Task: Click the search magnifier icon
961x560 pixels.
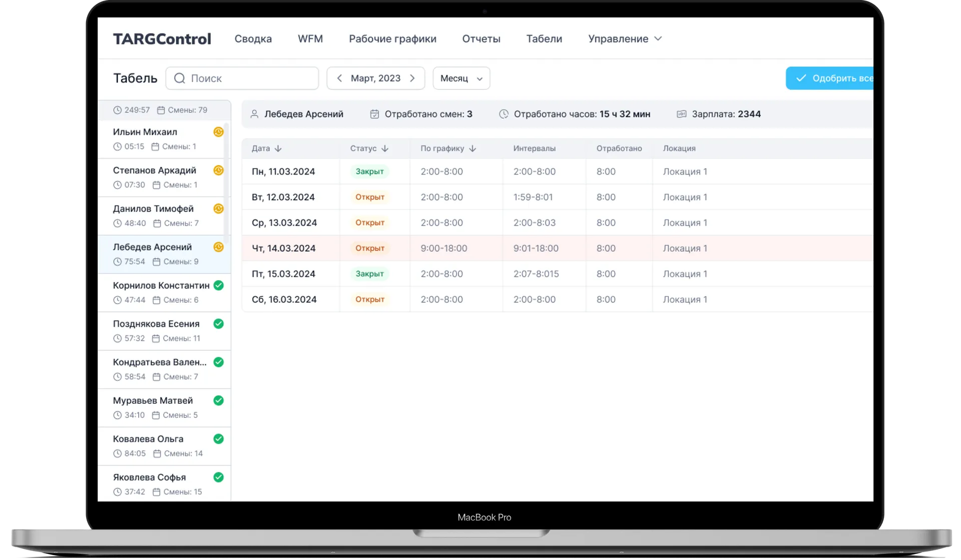Action: (179, 78)
